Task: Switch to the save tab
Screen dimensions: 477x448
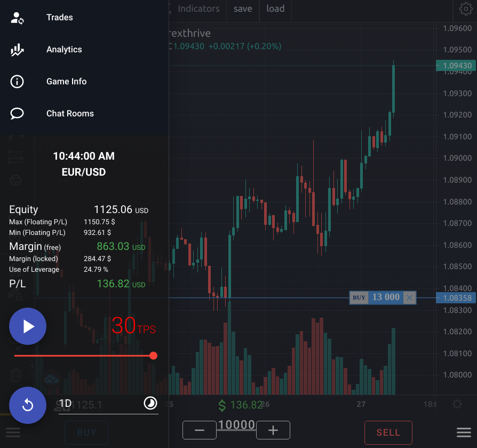Action: coord(243,9)
